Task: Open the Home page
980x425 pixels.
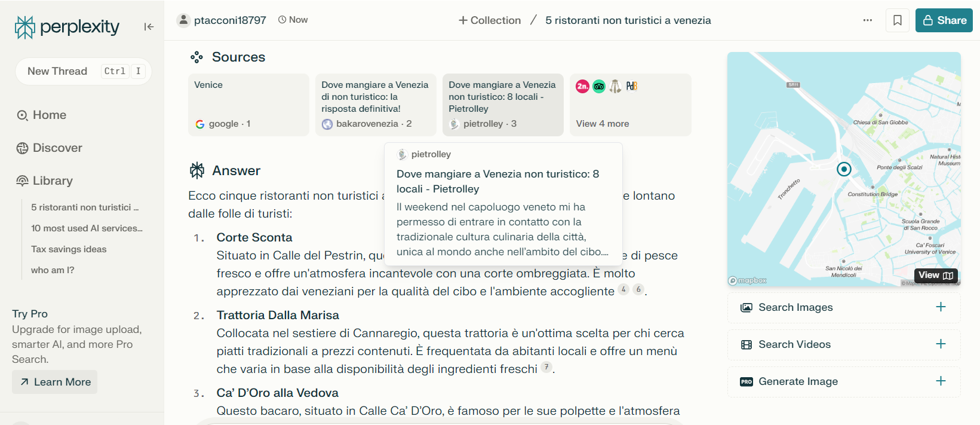Action: [41, 115]
